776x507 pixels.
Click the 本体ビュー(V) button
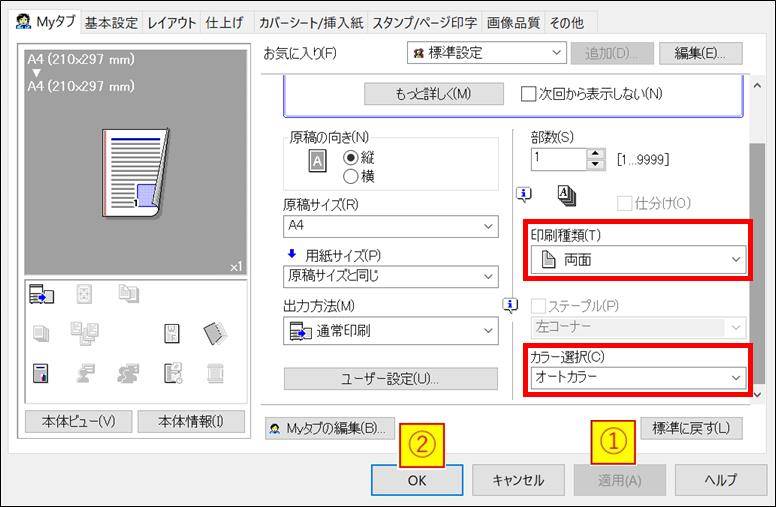(x=79, y=421)
